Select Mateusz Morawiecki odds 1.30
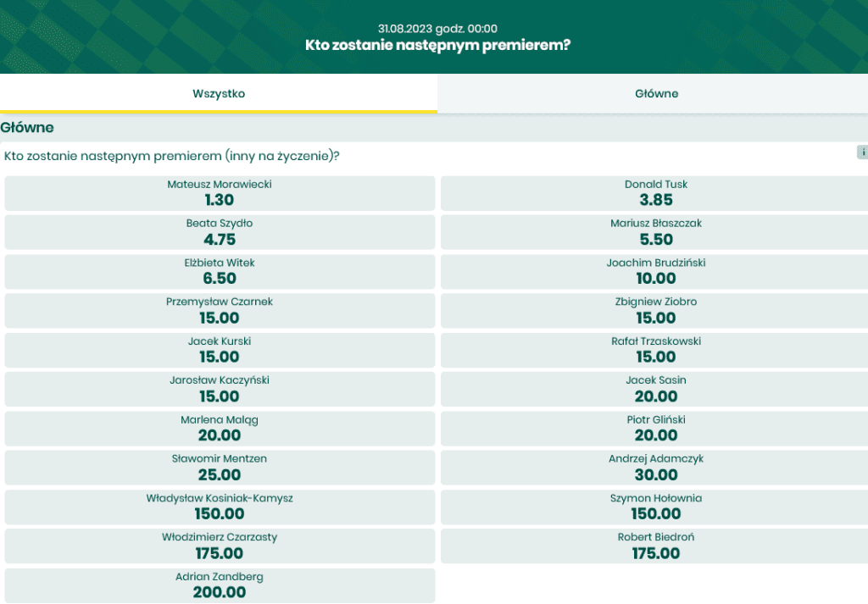 [220, 193]
